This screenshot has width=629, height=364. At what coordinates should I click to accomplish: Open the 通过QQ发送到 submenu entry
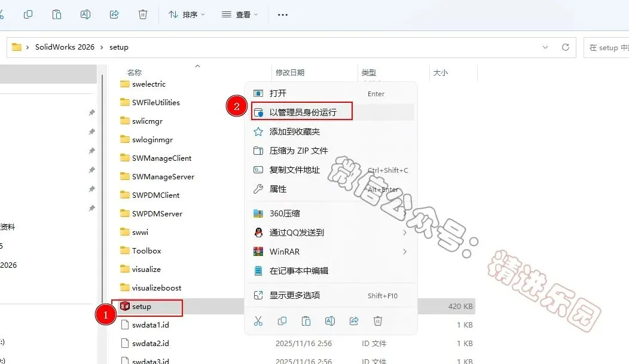click(x=329, y=233)
